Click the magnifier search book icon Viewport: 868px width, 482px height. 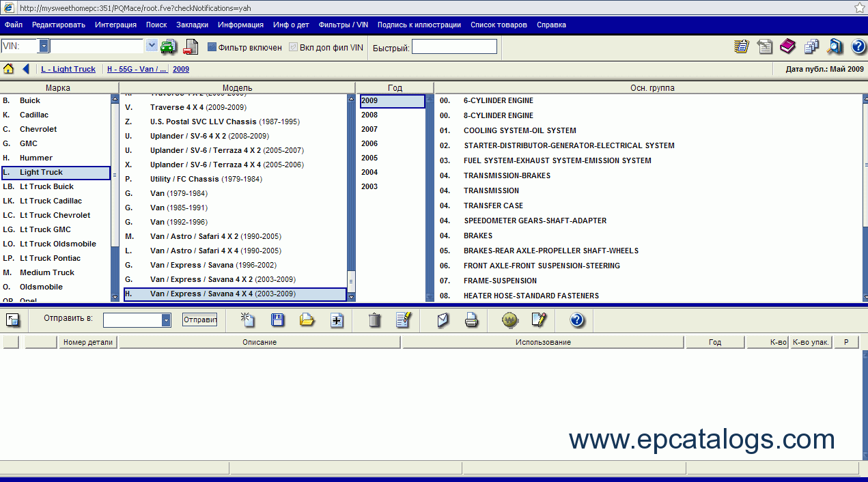[835, 46]
